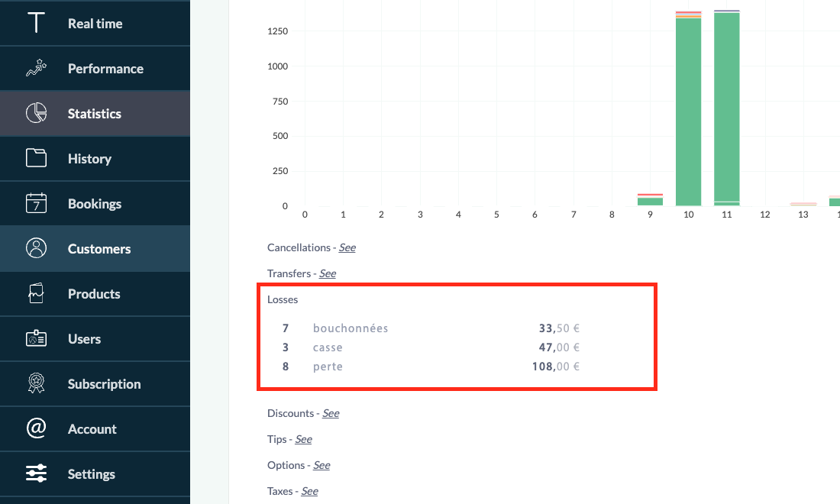Click the tall green bar at hour 10
The height and width of the screenshot is (504, 840).
pyautogui.click(x=689, y=115)
